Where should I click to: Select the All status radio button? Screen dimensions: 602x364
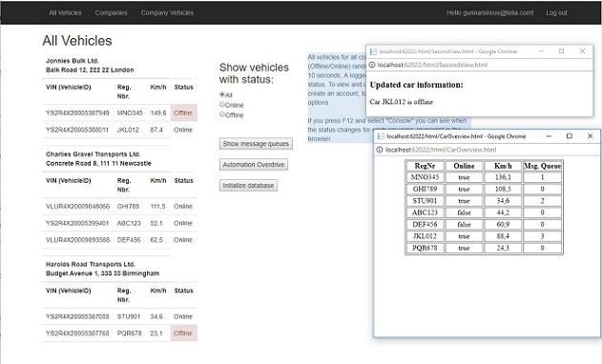[x=222, y=94]
